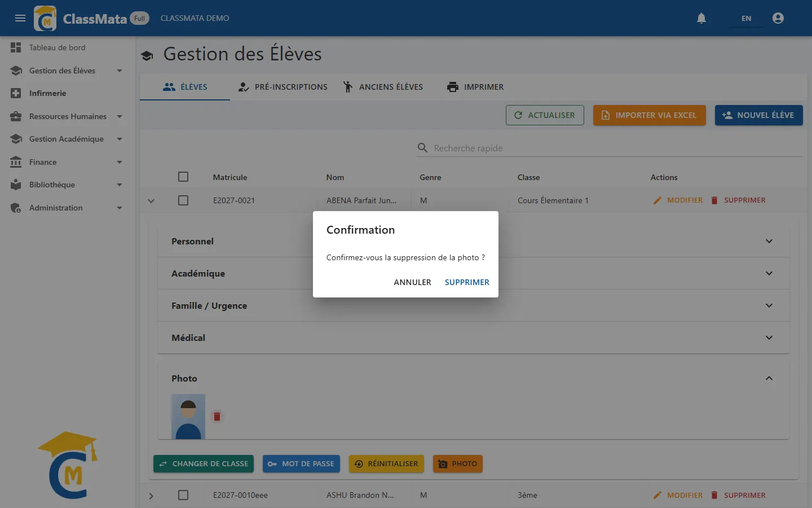The height and width of the screenshot is (508, 812).
Task: Check the E2027-0010eee row checkbox
Action: coord(183,495)
